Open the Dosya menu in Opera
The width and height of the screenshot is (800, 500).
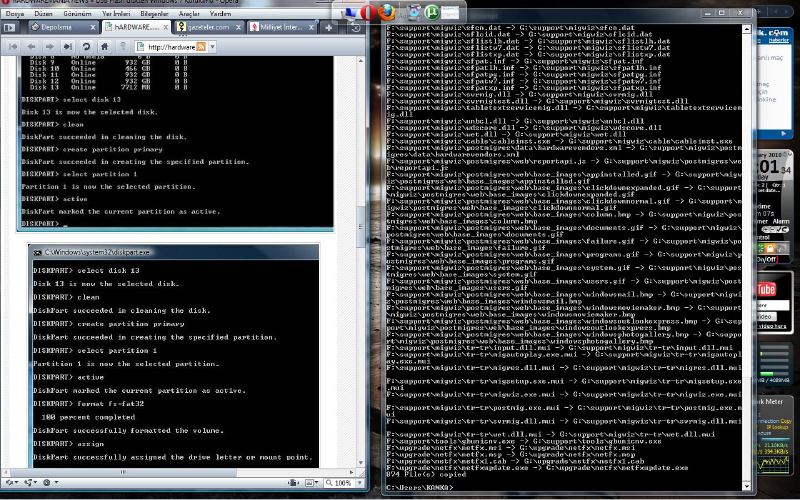pyautogui.click(x=14, y=14)
